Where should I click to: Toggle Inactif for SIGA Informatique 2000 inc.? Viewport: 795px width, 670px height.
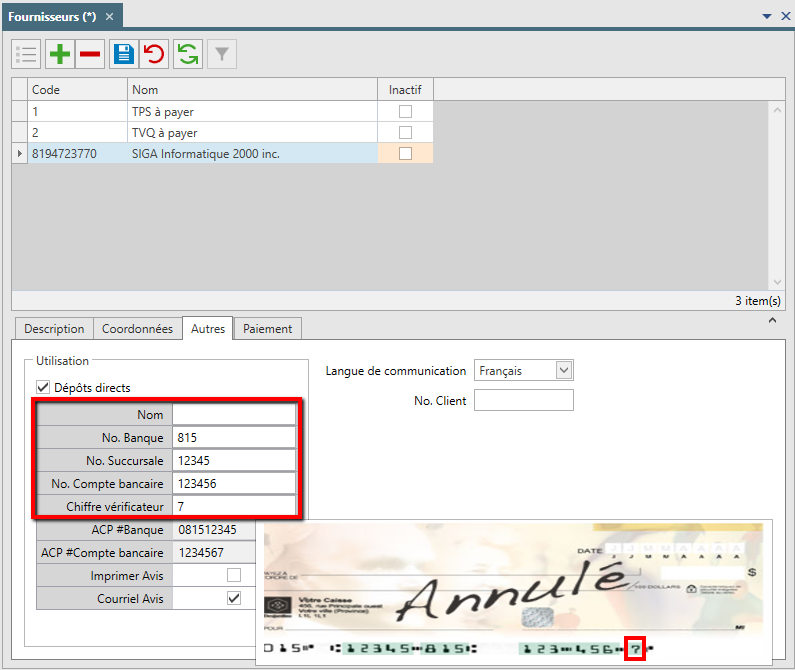click(405, 154)
